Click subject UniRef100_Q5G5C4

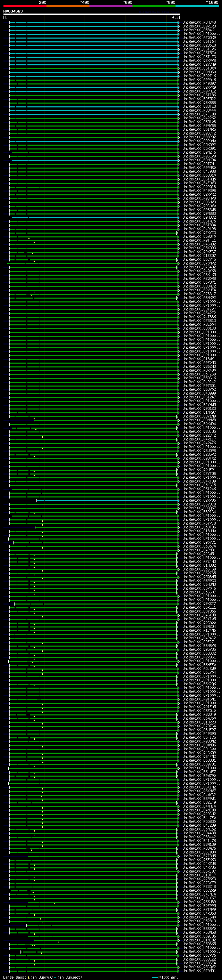[x=199, y=547]
